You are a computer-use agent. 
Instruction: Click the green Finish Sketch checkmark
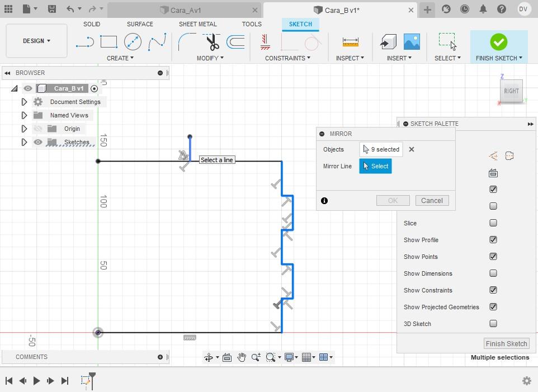[x=498, y=42]
